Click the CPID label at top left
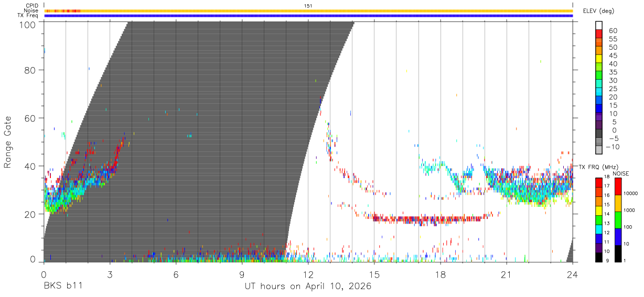 click(x=31, y=6)
